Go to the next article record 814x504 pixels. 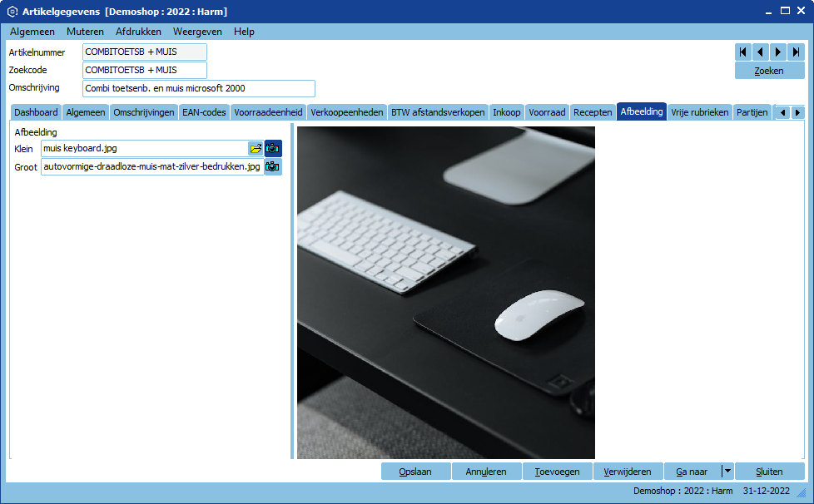[x=778, y=52]
